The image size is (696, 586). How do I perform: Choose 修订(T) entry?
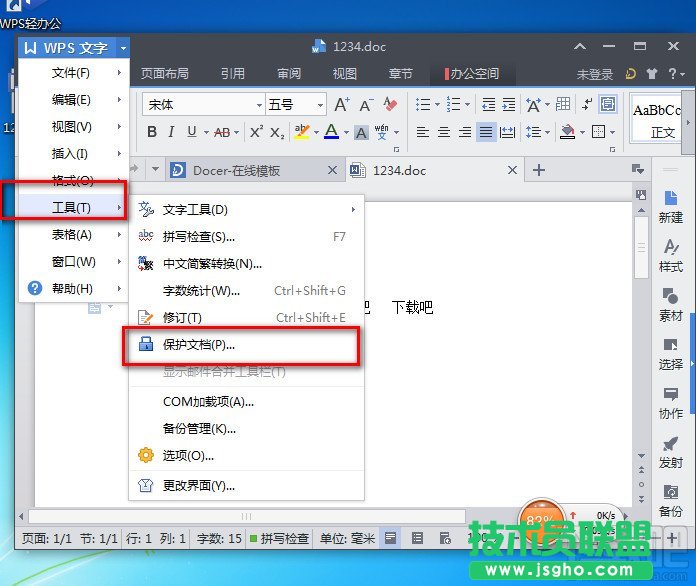(247, 317)
